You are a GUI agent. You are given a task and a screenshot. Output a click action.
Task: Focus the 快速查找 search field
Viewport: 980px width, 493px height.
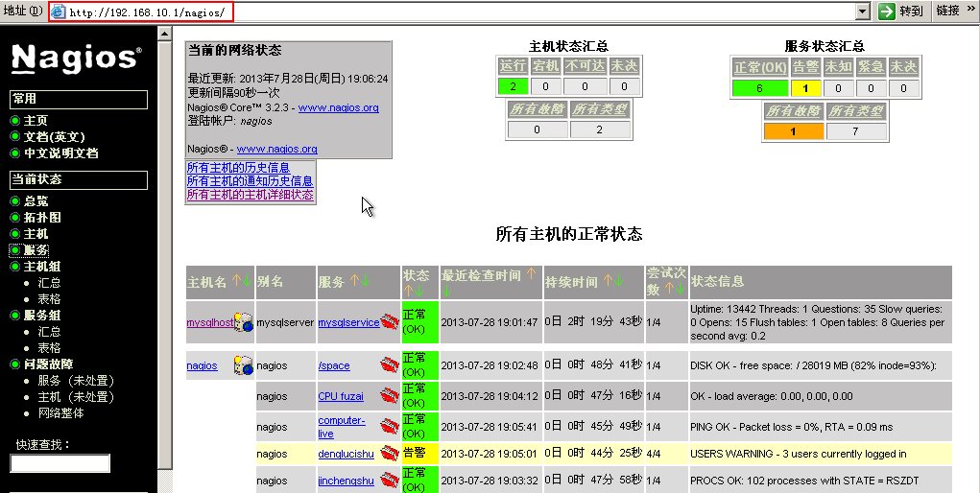point(60,463)
